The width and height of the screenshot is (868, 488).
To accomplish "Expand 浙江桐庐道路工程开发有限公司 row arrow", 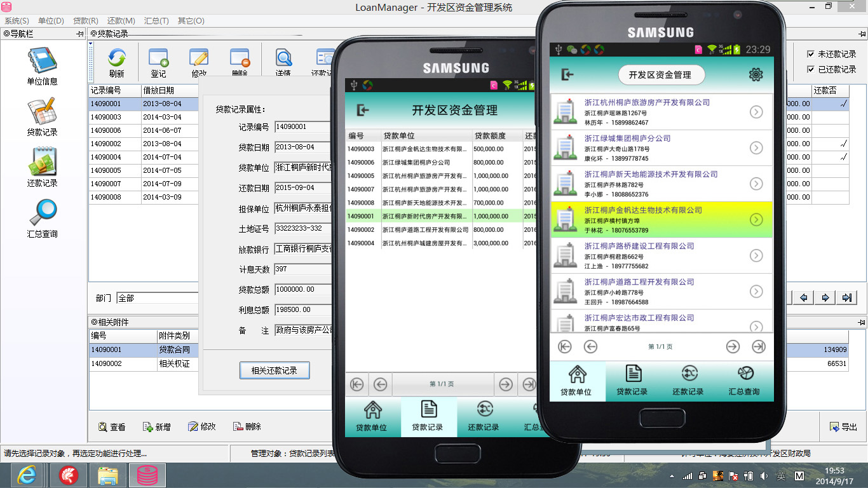I will [756, 291].
